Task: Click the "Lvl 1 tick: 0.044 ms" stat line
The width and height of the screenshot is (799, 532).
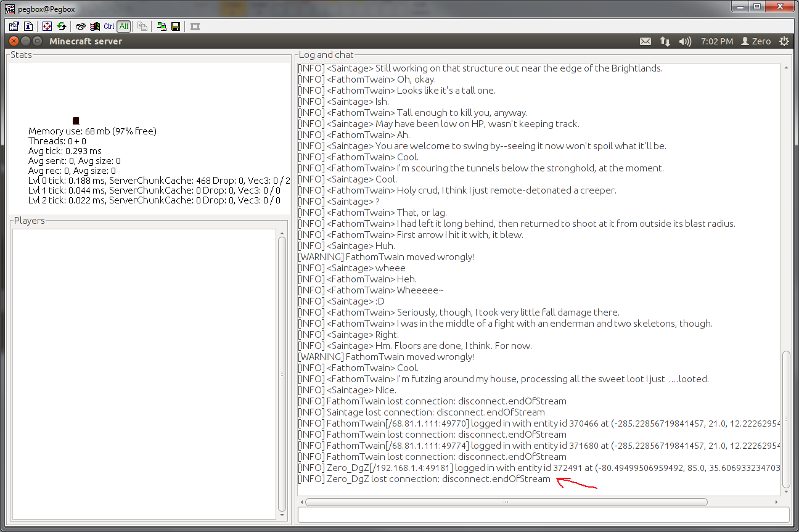Action: click(x=154, y=190)
